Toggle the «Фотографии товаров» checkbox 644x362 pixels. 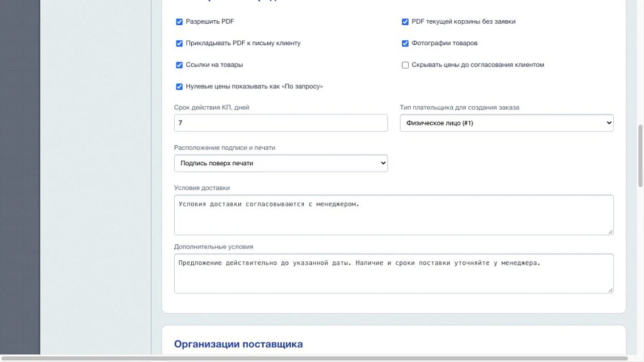(405, 43)
